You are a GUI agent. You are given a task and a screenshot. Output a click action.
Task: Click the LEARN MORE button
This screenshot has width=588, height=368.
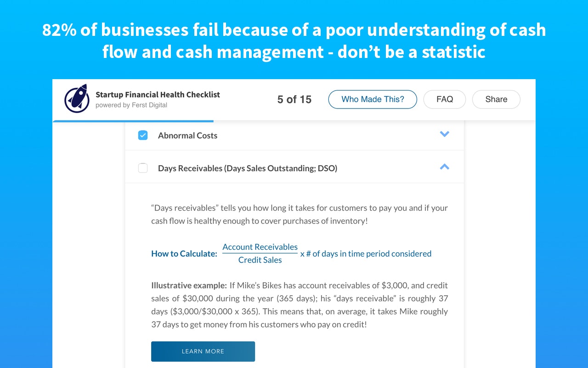(203, 351)
